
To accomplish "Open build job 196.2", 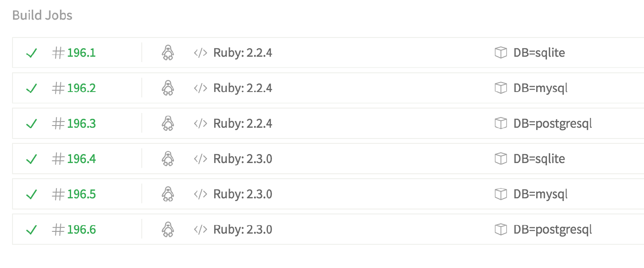I will tap(81, 88).
